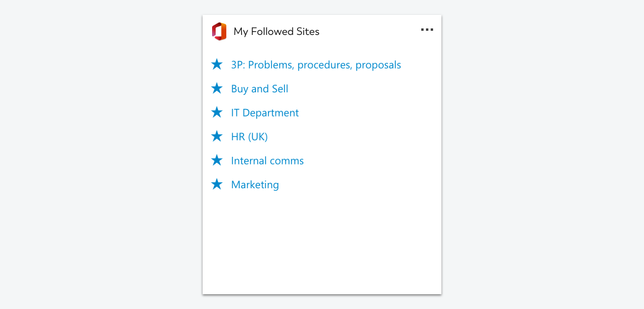The height and width of the screenshot is (309, 644).
Task: Click the star next to 3P: Problems, procedures, proposals
Action: (x=217, y=65)
